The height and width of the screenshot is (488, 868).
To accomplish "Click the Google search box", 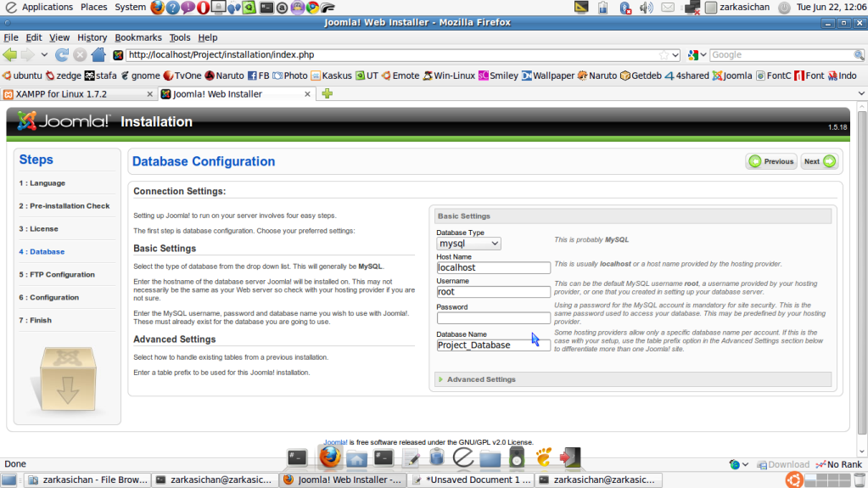I will tap(781, 55).
